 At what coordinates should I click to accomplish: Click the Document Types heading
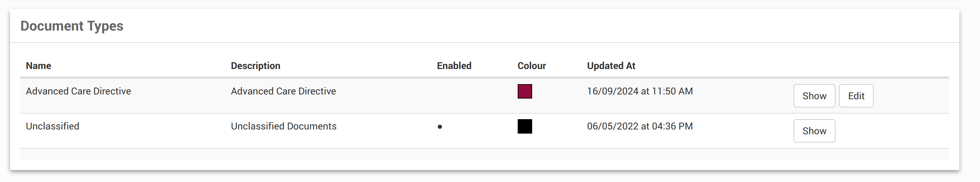[72, 26]
